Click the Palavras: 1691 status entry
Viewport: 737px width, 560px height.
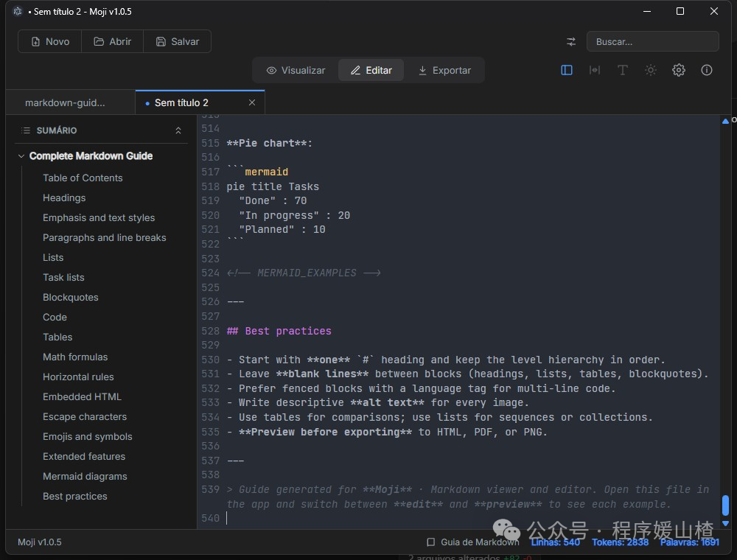pos(690,542)
